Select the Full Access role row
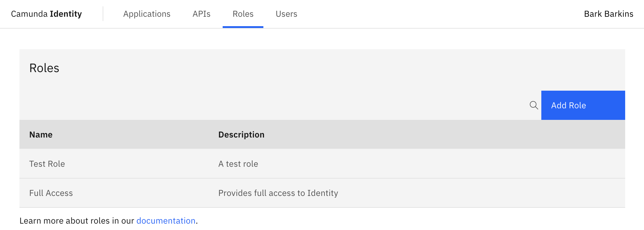Viewport: 644px width, 230px height. (x=51, y=193)
